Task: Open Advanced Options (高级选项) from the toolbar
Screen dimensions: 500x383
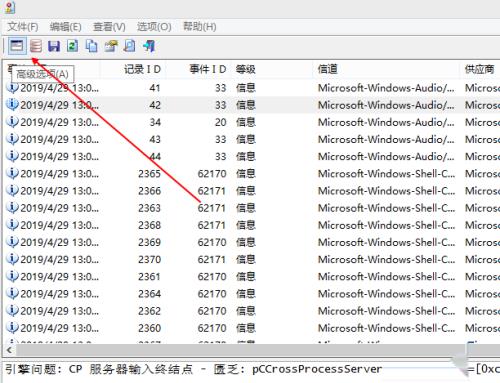Action: [17, 46]
